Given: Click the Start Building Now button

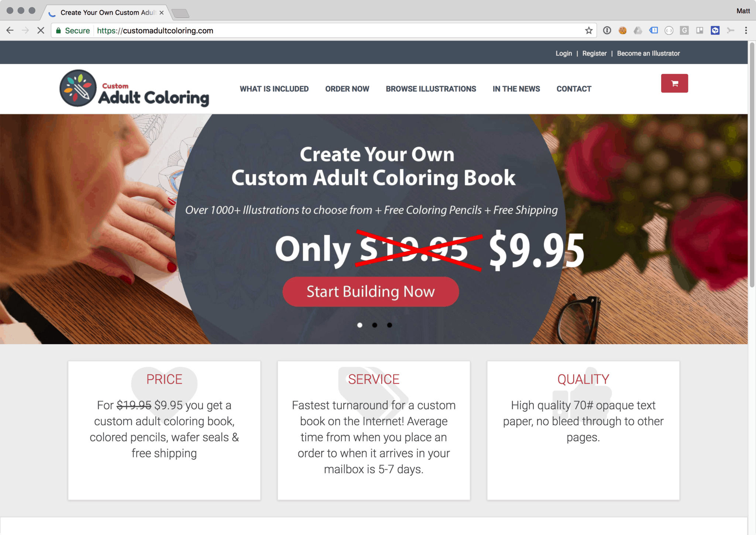Looking at the screenshot, I should click(x=371, y=292).
